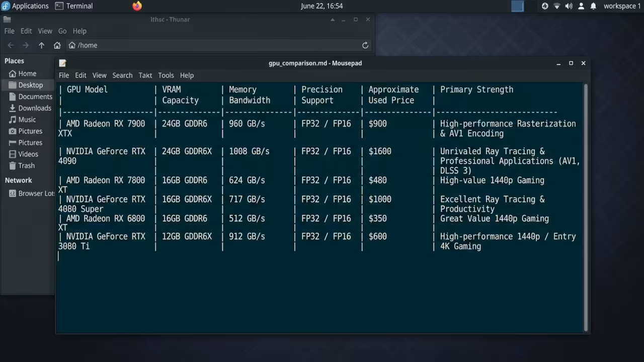Click the clock showing June 22, 16:54

(x=322, y=6)
